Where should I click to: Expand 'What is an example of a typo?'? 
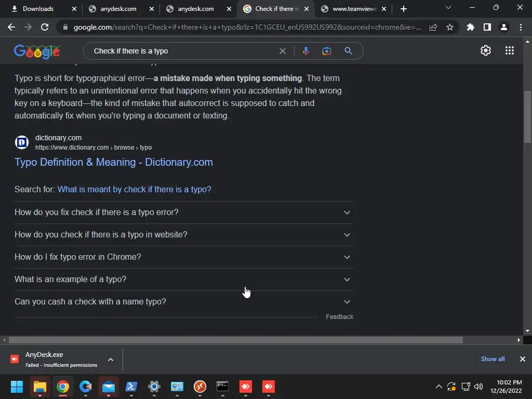(x=183, y=280)
